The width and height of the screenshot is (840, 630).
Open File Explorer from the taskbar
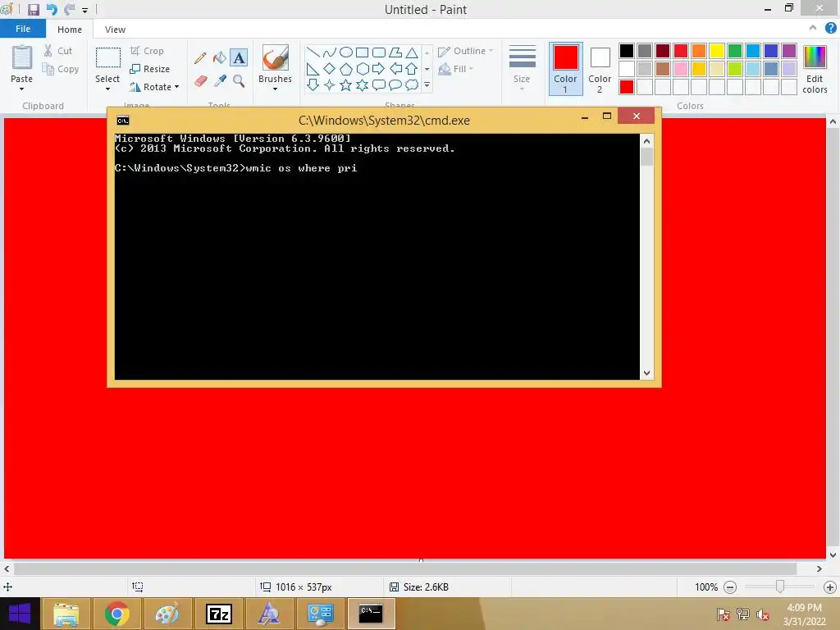tap(66, 614)
